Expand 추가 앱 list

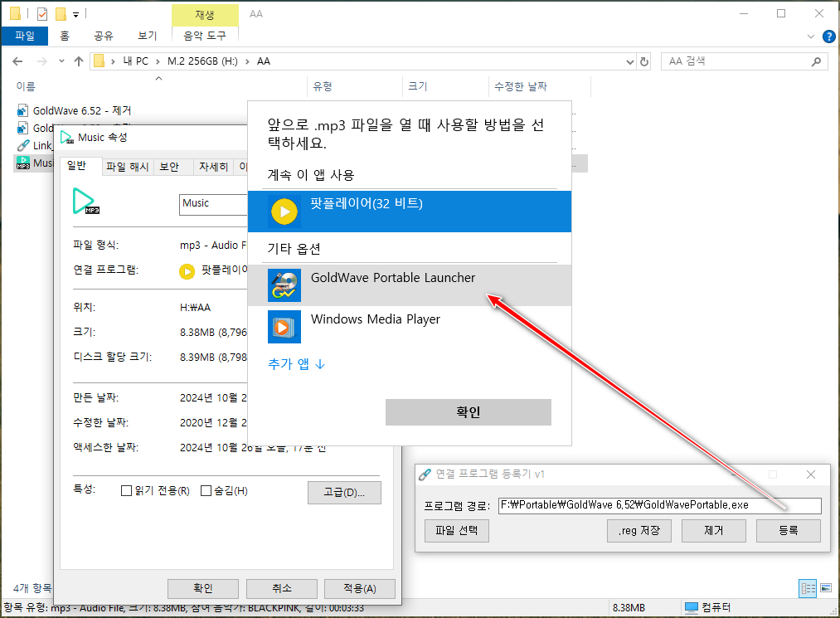(296, 364)
